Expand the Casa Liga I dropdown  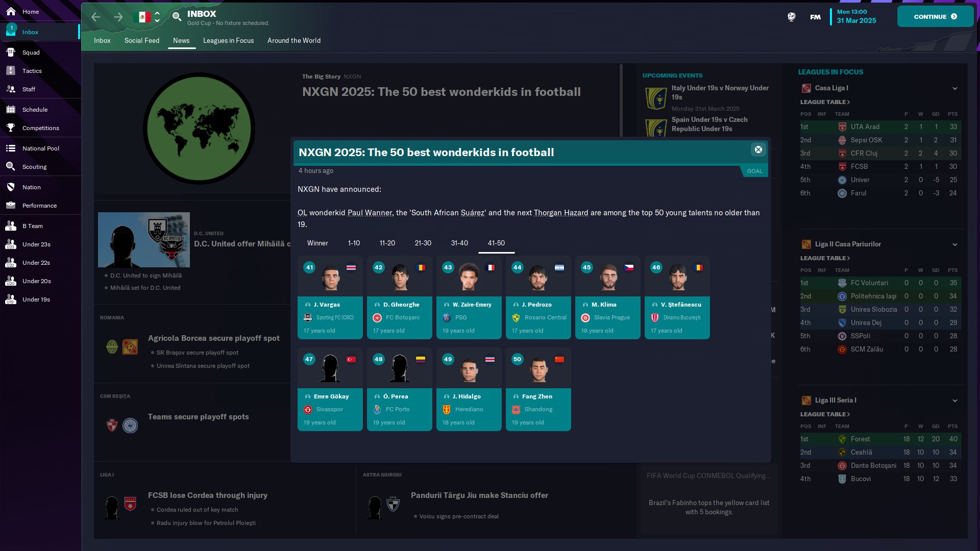pos(954,88)
